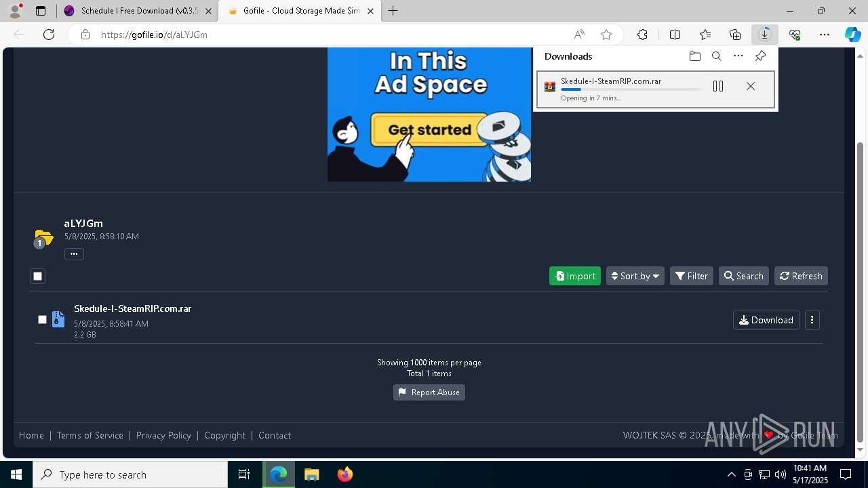Image resolution: width=868 pixels, height=488 pixels.
Task: Open Copilot sidebar icon
Action: 852,35
